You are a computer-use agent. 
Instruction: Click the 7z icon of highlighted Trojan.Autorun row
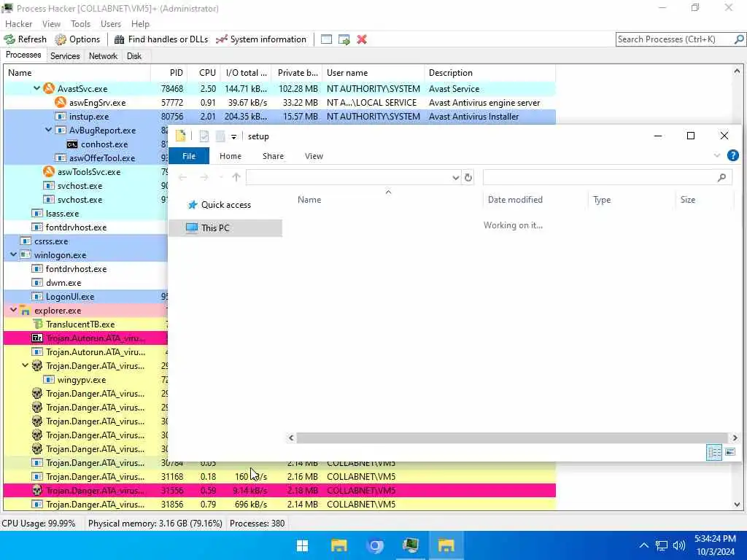[37, 338]
